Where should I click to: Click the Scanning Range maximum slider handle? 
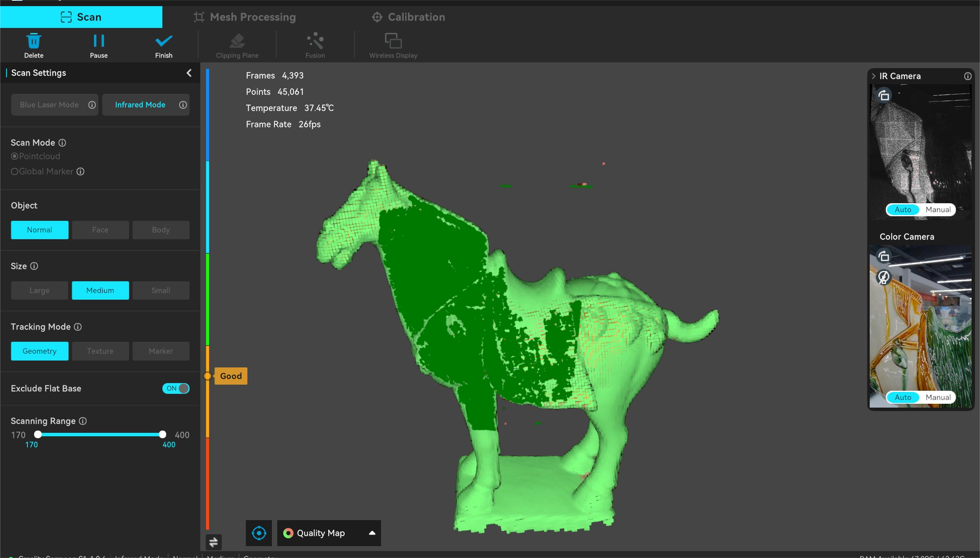(x=162, y=434)
